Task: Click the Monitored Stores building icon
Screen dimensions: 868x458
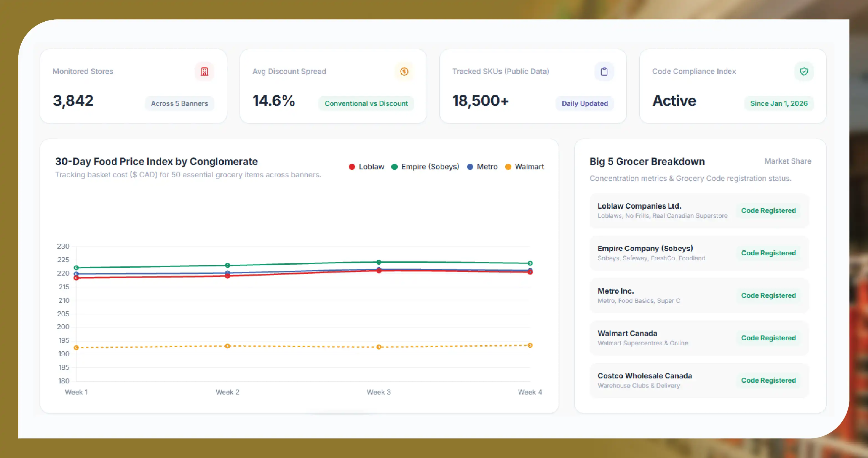Action: point(204,72)
